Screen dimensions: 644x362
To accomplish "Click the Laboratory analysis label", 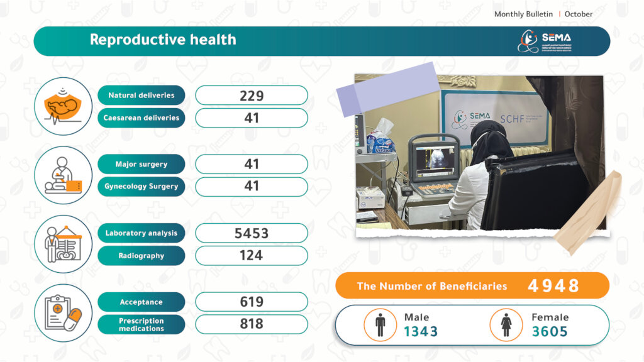I will 142,233.
